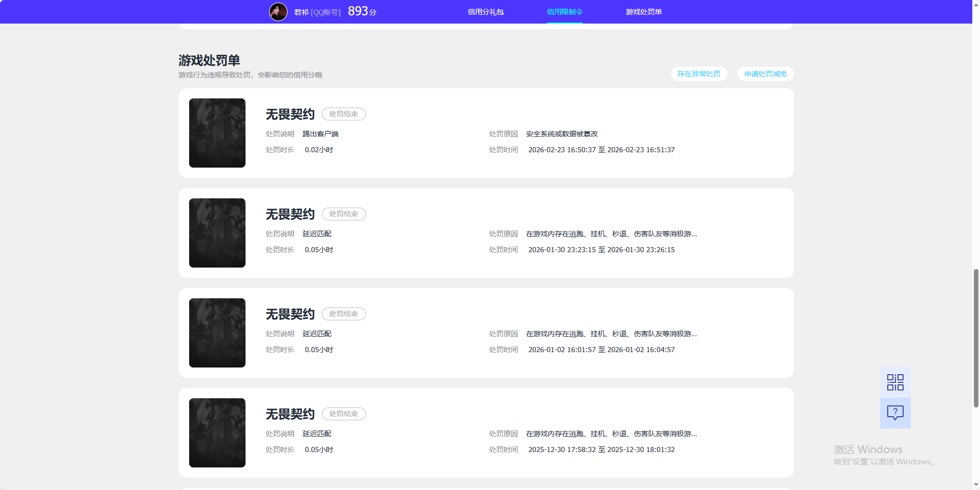Open the 游戏处罚单 tab
Screen dimensions: 980x490
pos(643,11)
